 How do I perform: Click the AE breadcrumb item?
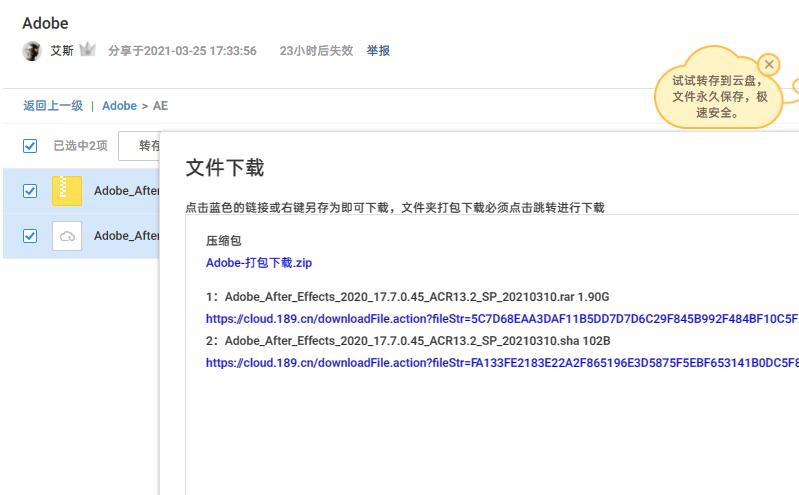click(161, 106)
